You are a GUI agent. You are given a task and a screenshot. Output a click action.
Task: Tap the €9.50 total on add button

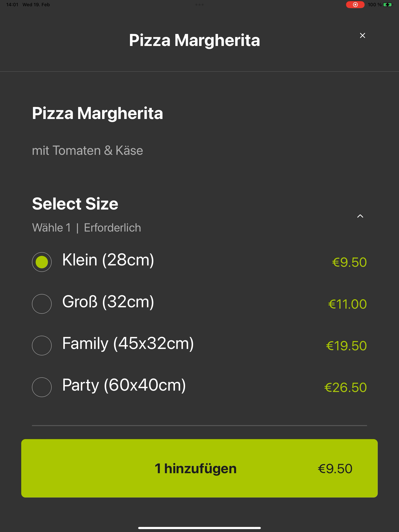[335, 469]
